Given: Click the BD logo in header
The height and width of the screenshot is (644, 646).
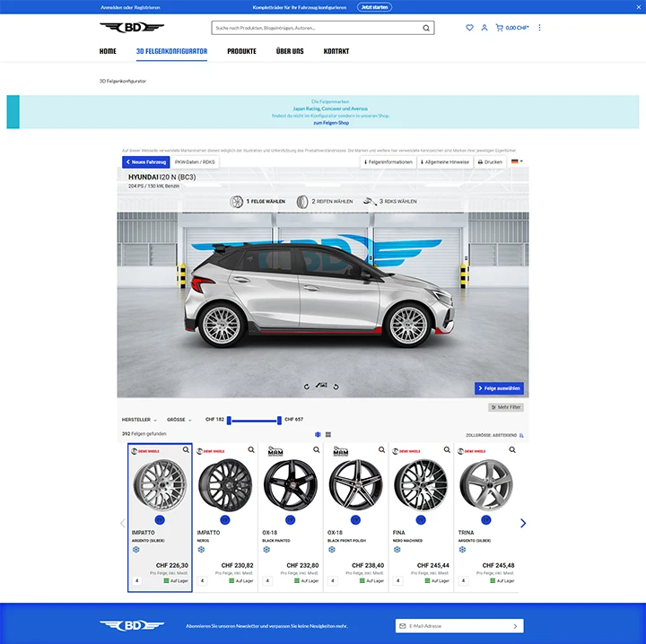Looking at the screenshot, I should [x=132, y=27].
